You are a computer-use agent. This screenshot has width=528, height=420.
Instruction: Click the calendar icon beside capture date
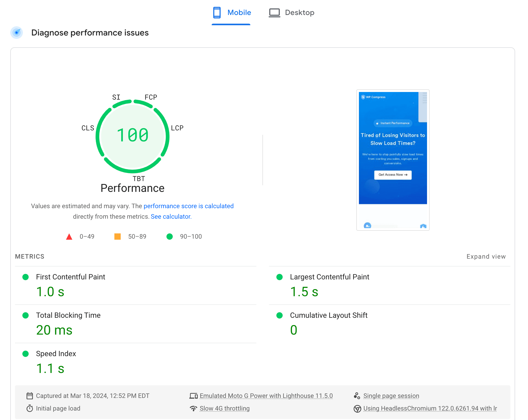coord(29,396)
